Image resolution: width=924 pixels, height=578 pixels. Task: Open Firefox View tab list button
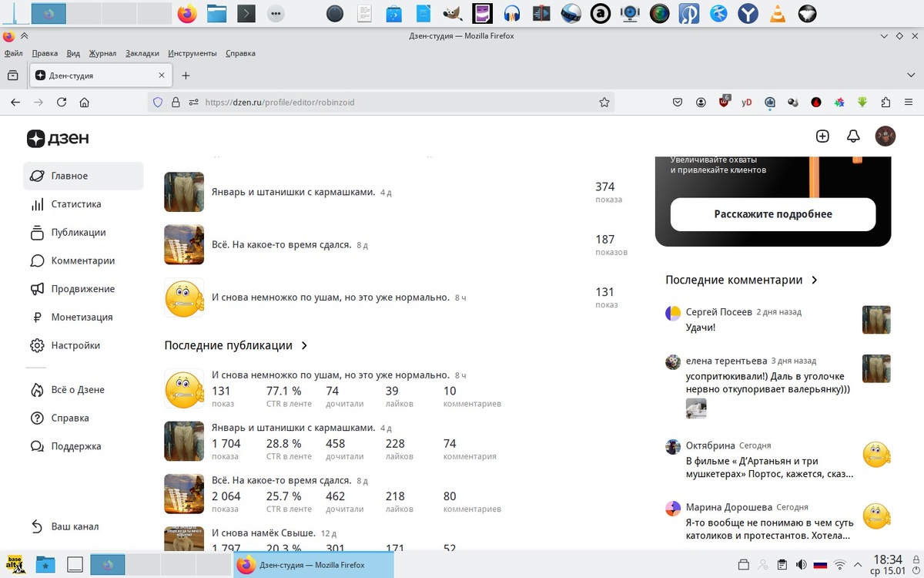[12, 76]
